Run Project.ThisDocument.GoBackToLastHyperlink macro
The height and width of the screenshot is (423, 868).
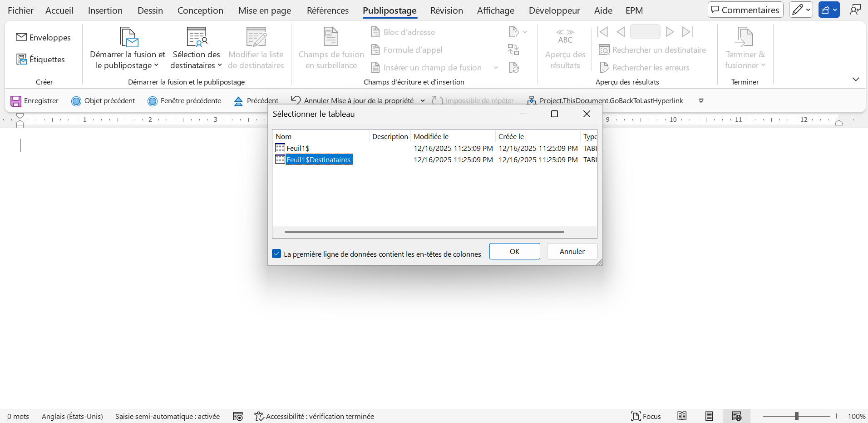(605, 100)
